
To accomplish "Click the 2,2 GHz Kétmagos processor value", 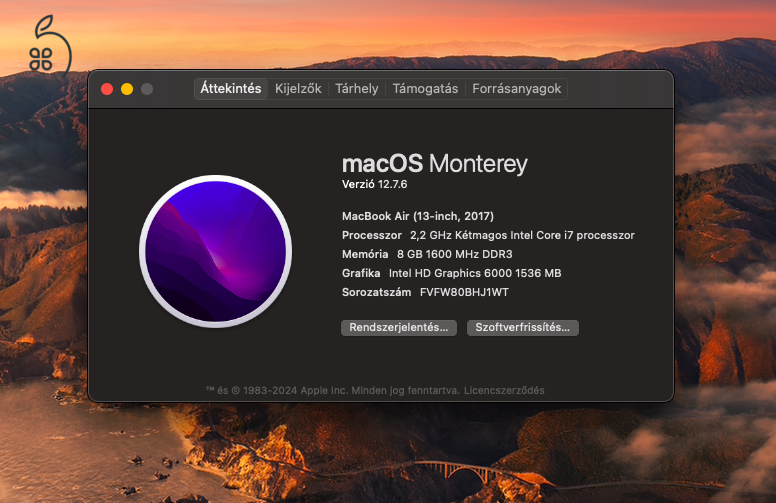I will [x=522, y=236].
